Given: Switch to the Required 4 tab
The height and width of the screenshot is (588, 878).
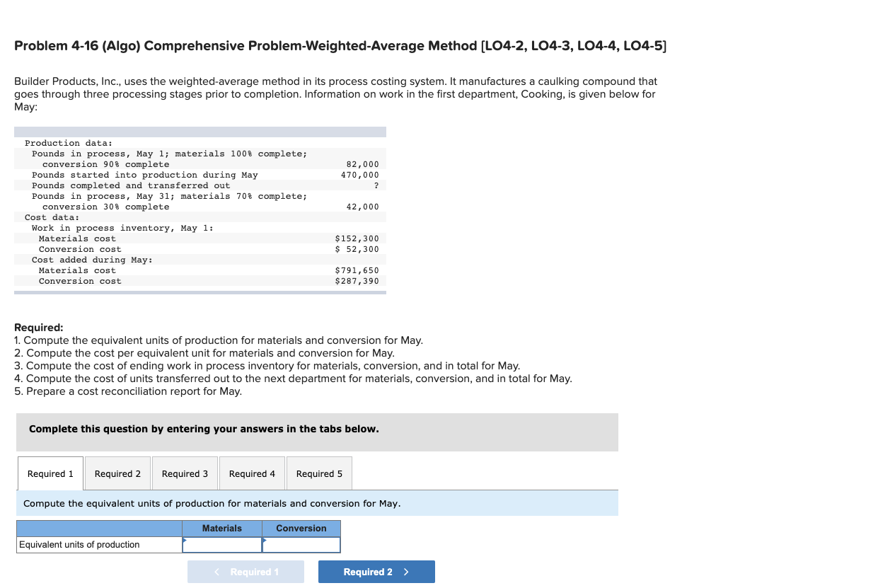Looking at the screenshot, I should coord(252,473).
